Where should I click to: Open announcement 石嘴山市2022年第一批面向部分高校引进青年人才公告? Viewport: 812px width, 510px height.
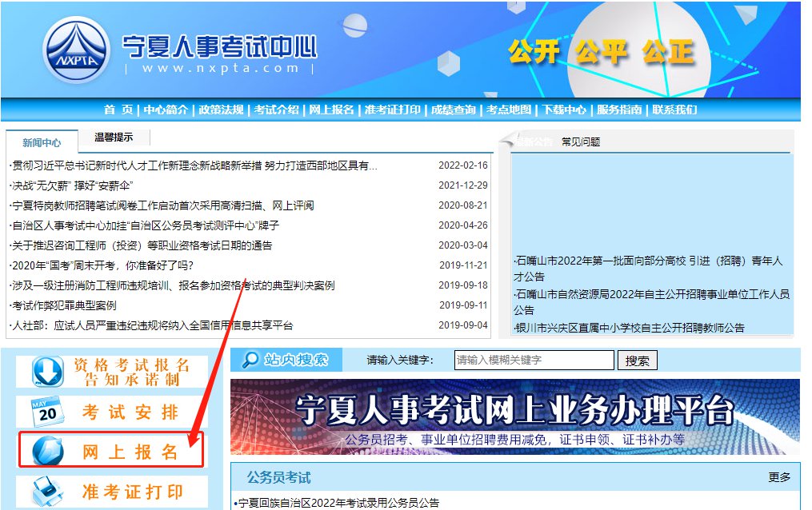pos(648,269)
